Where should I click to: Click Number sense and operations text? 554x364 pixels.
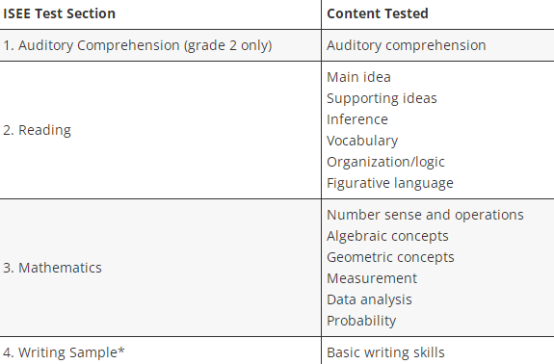(425, 215)
